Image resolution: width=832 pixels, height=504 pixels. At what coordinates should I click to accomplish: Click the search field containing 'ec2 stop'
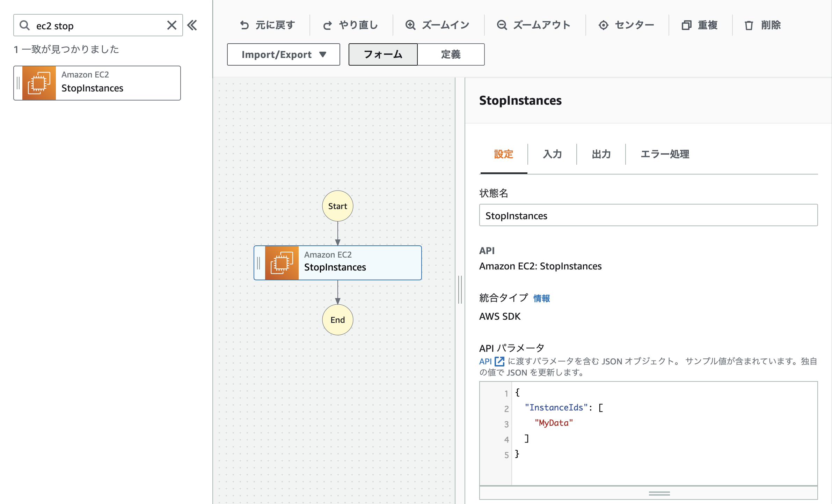coord(98,25)
